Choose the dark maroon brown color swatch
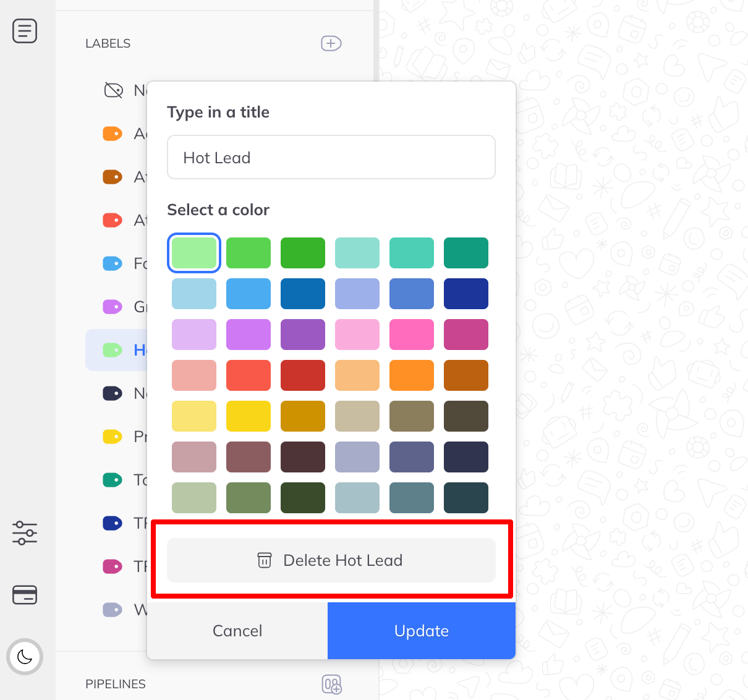Screen dimensions: 748x700 coord(303,457)
